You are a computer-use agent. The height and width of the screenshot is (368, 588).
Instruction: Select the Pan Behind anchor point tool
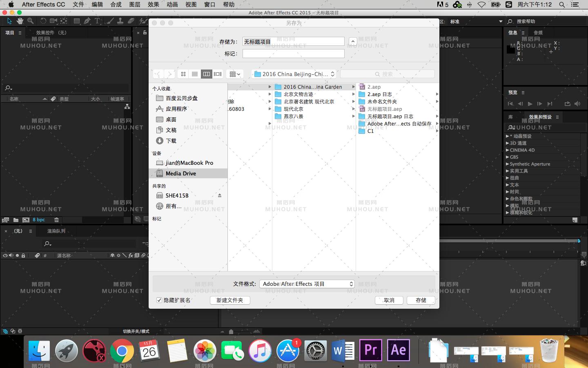coord(64,21)
